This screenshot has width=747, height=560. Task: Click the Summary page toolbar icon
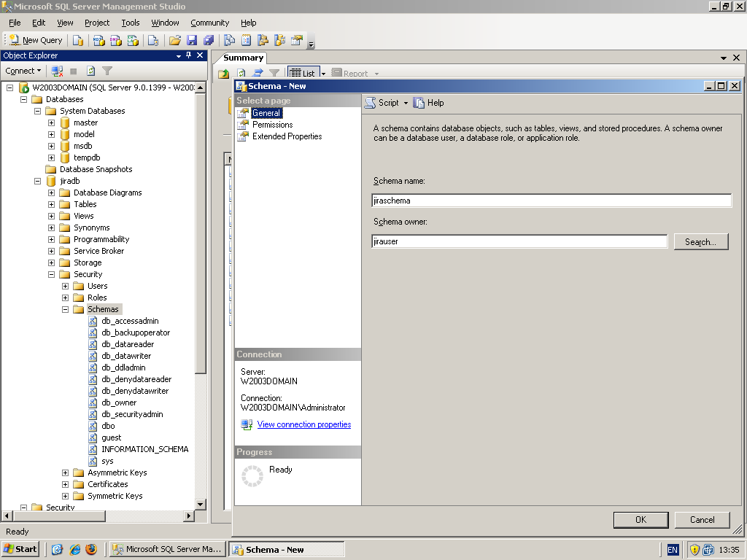point(246,41)
